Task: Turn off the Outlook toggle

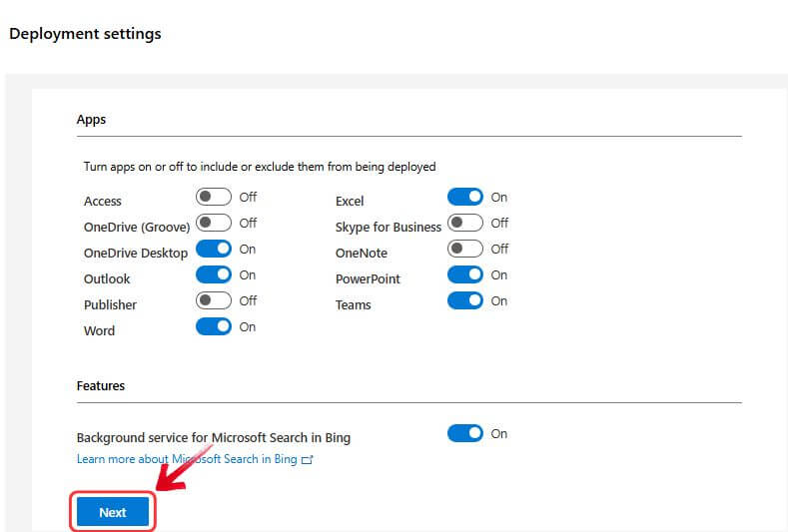Action: coord(213,274)
